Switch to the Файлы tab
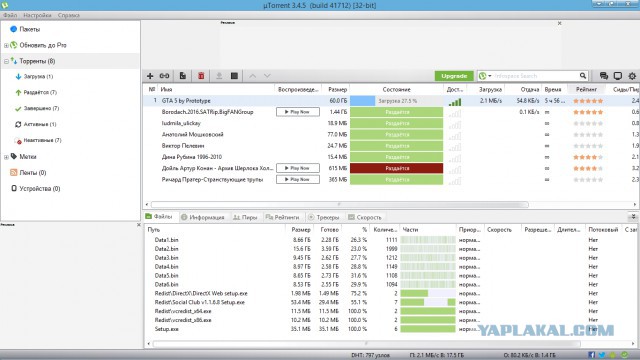This screenshot has width=640, height=360. 159,217
